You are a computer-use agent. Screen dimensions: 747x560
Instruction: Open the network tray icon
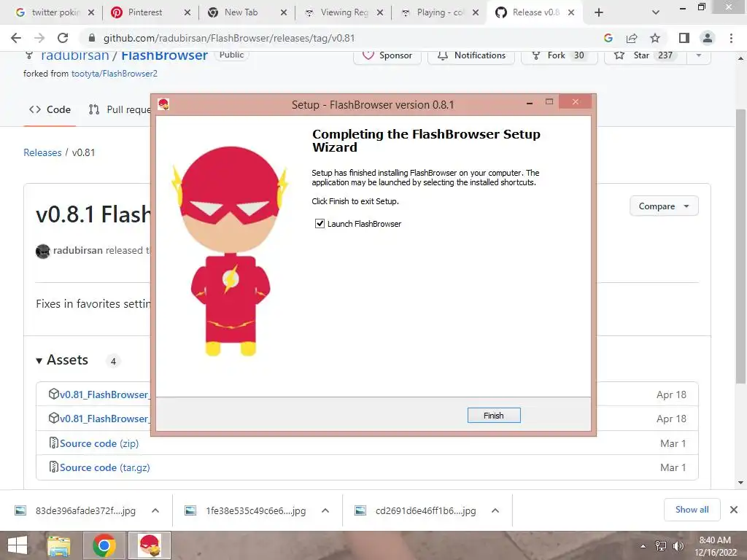point(661,546)
